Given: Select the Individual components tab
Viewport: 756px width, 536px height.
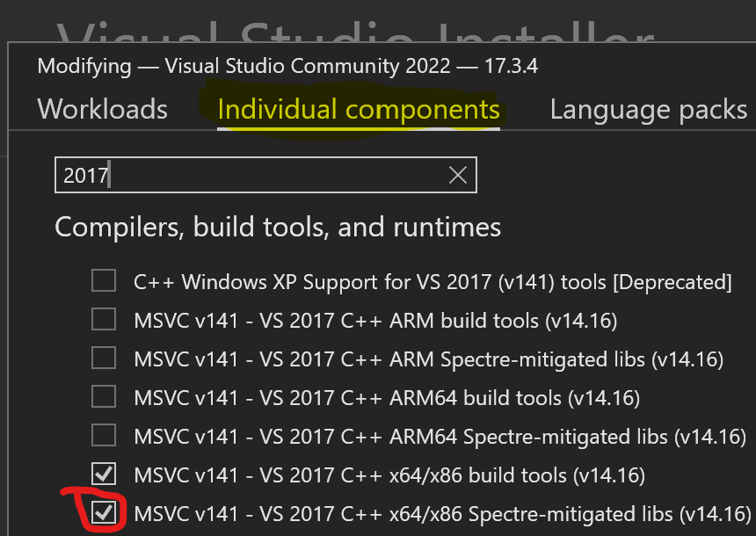Looking at the screenshot, I should tap(358, 109).
